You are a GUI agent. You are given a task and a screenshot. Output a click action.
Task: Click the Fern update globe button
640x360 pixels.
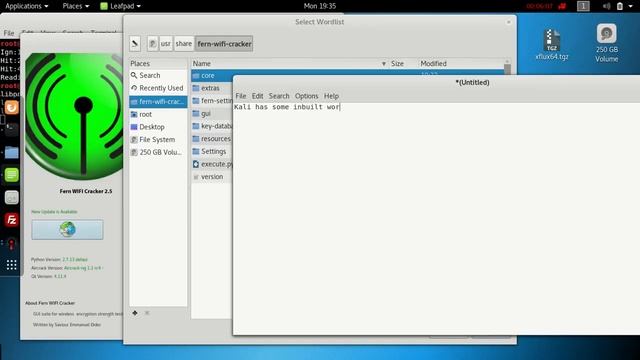point(67,229)
